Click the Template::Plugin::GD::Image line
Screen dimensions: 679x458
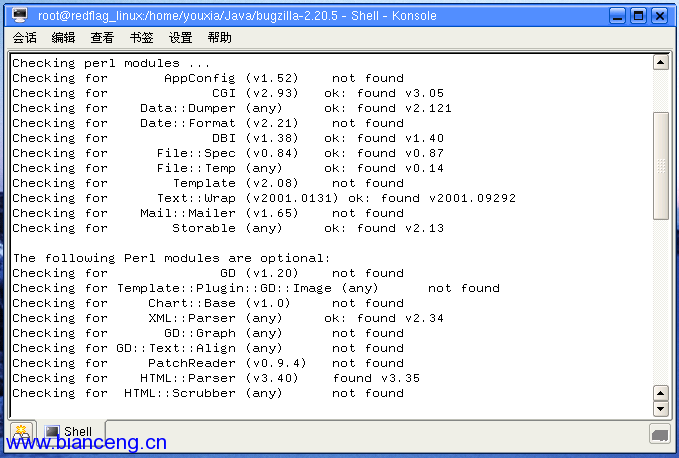pyautogui.click(x=256, y=288)
